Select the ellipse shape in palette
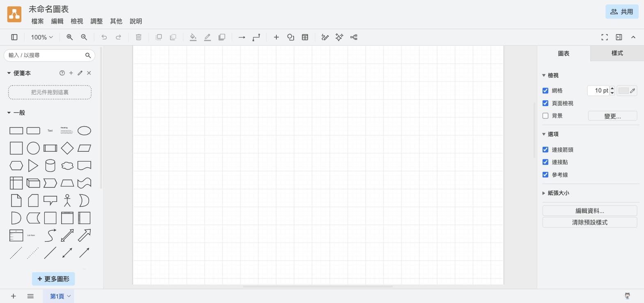Image resolution: width=644 pixels, height=303 pixels. pos(84,131)
